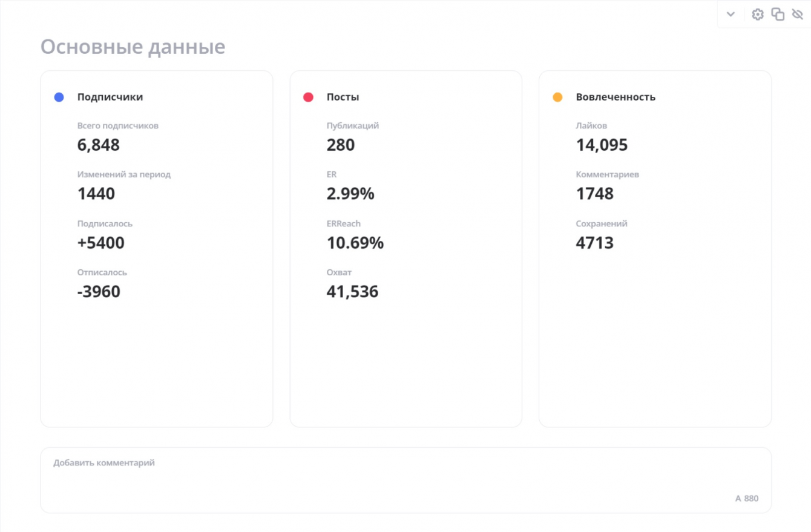Click the publications count 280

(341, 145)
